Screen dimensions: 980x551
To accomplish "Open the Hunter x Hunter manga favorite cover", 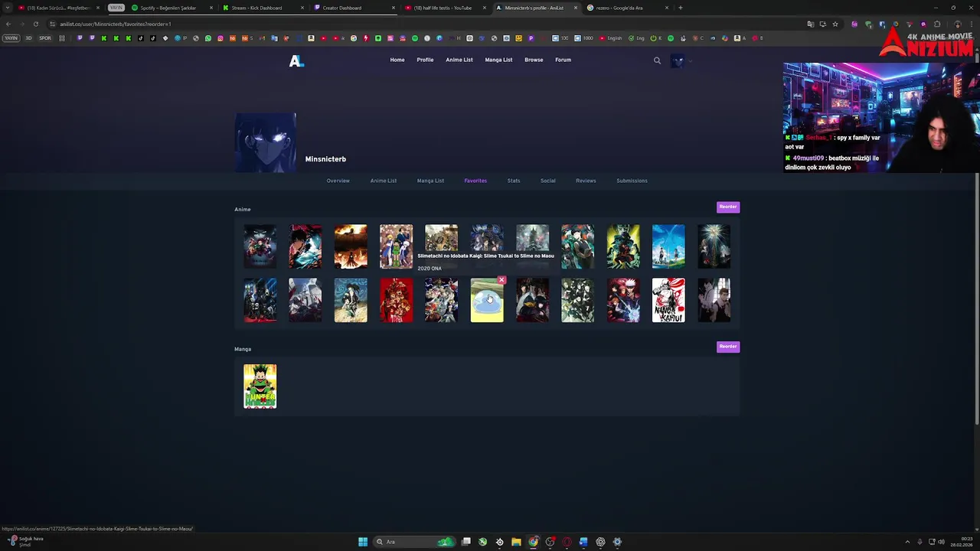I will (x=260, y=386).
